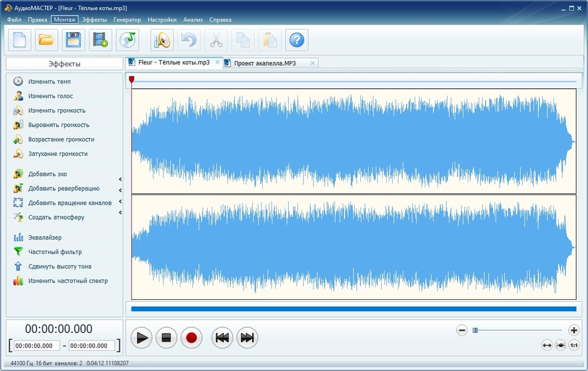Click the clock icon beside Изменить темп
This screenshot has width=588, height=371.
[x=18, y=81]
